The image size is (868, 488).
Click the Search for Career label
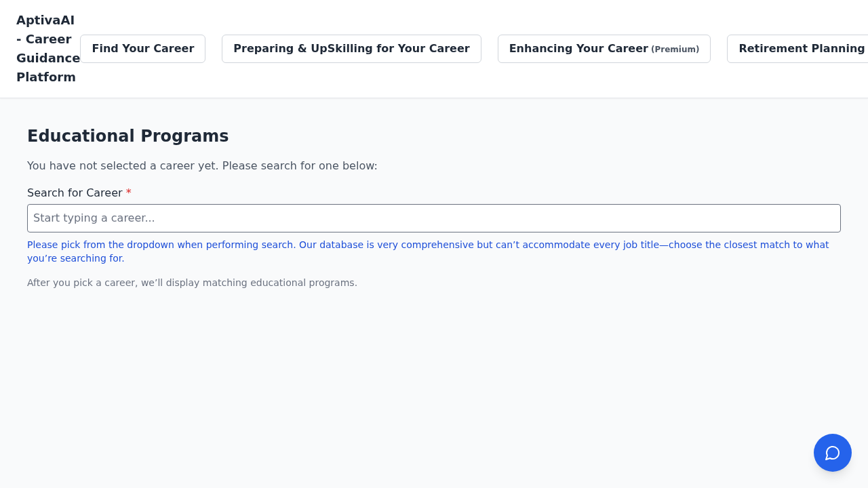click(x=75, y=193)
